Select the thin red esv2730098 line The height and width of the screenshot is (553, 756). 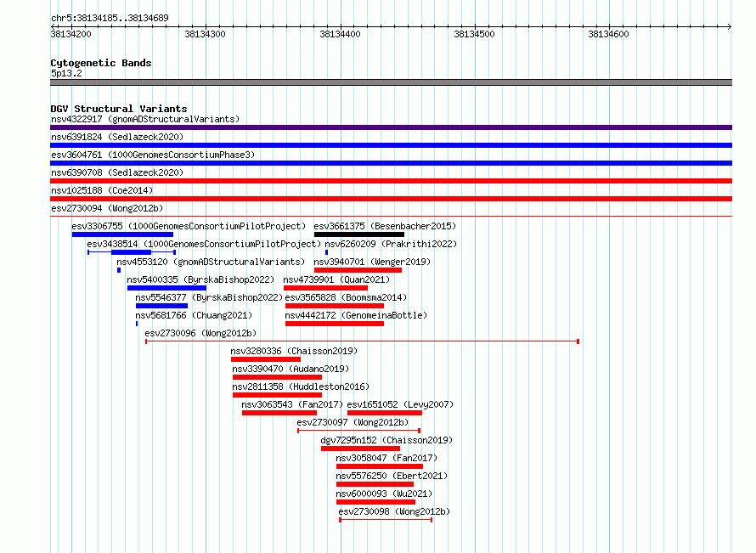pos(386,520)
